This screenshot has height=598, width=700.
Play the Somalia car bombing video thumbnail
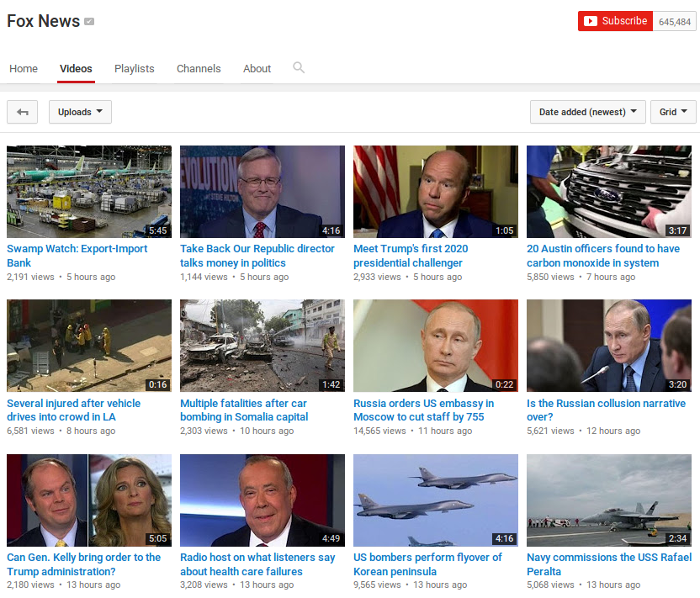262,346
